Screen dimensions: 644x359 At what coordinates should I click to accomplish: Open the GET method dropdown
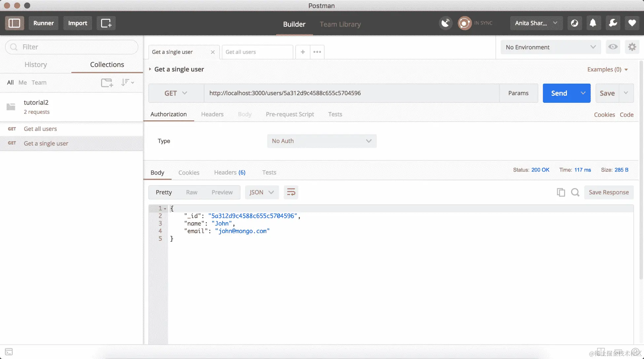[x=176, y=93]
